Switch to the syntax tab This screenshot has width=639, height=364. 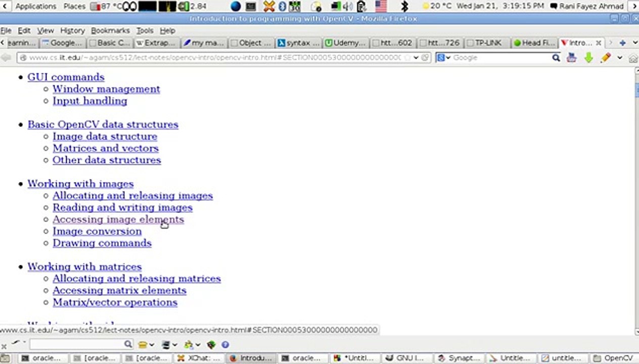click(298, 43)
